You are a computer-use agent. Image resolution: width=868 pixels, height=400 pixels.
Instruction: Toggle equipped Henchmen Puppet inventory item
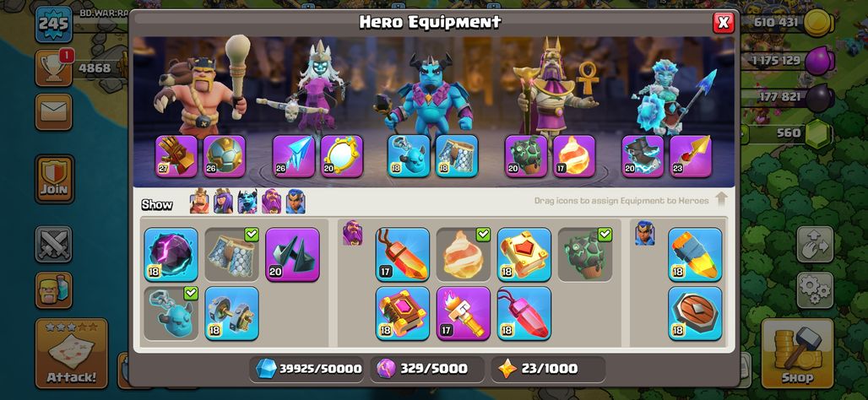point(171,313)
